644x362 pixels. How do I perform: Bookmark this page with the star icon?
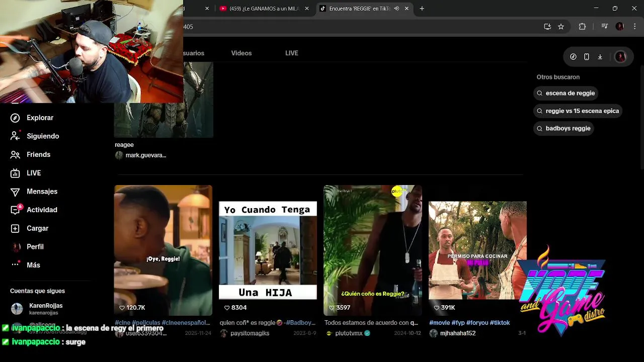coord(561,27)
